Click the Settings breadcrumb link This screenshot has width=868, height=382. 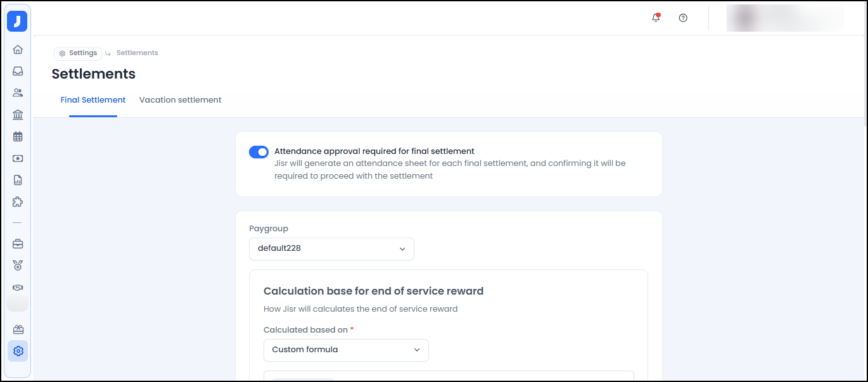click(78, 53)
